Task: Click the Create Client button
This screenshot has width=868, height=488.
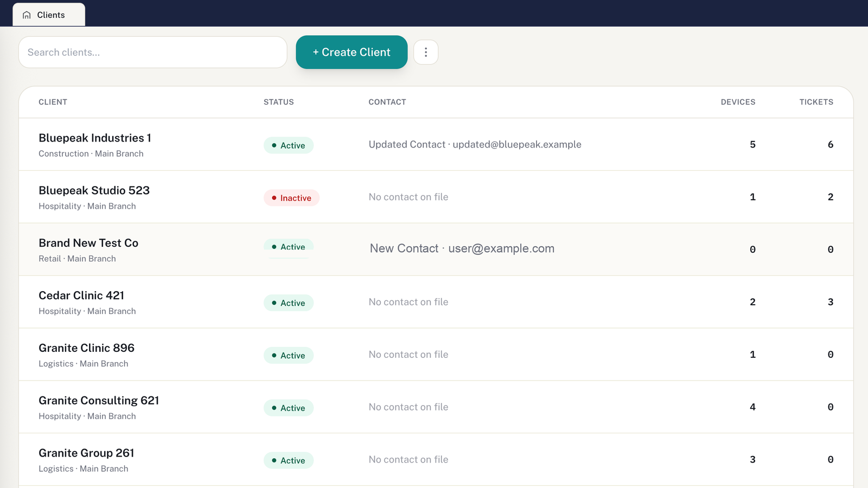Action: 352,52
